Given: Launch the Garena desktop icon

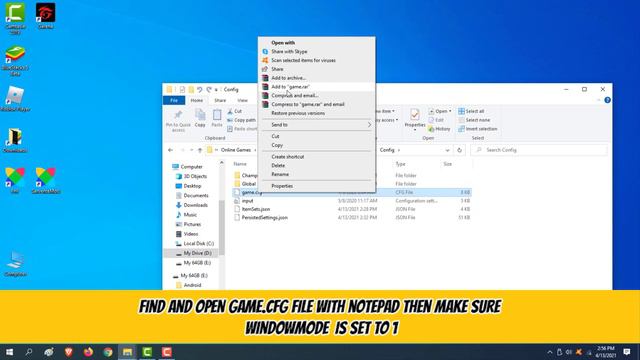Looking at the screenshot, I should click(x=45, y=16).
